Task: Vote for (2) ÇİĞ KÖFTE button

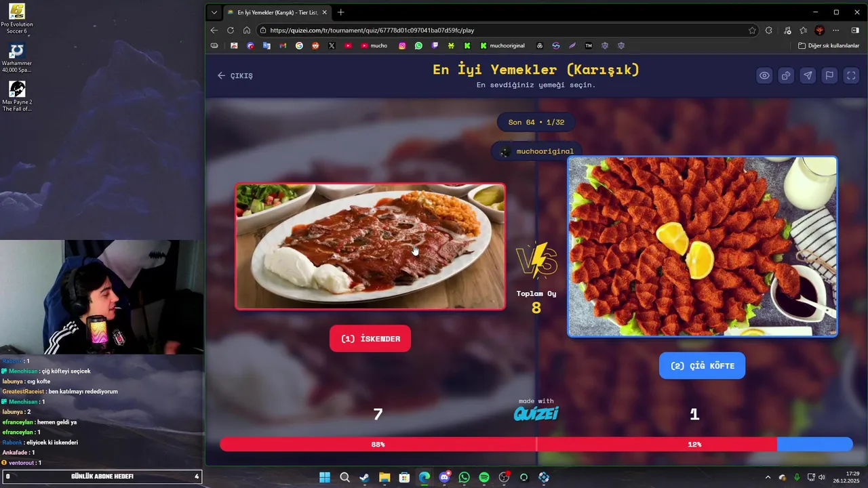Action: coord(702,366)
